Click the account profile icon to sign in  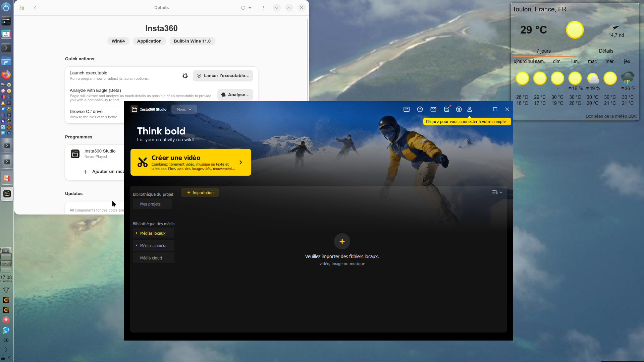click(470, 109)
